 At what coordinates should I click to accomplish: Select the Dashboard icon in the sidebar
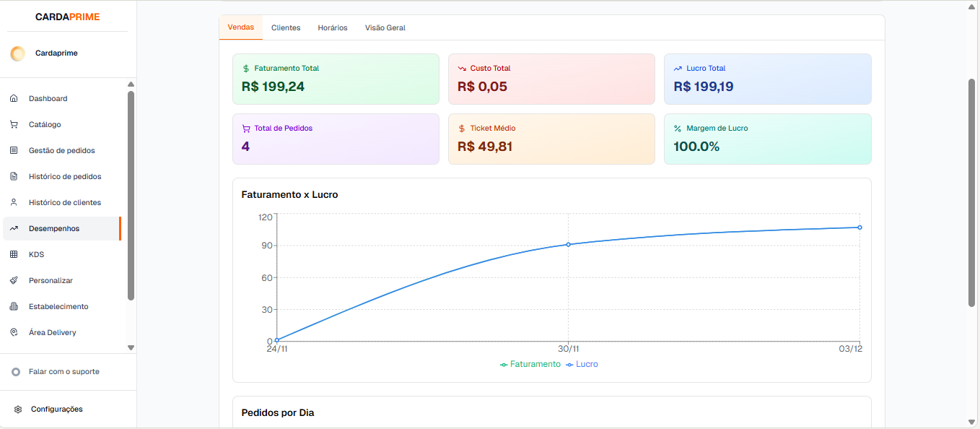click(14, 98)
